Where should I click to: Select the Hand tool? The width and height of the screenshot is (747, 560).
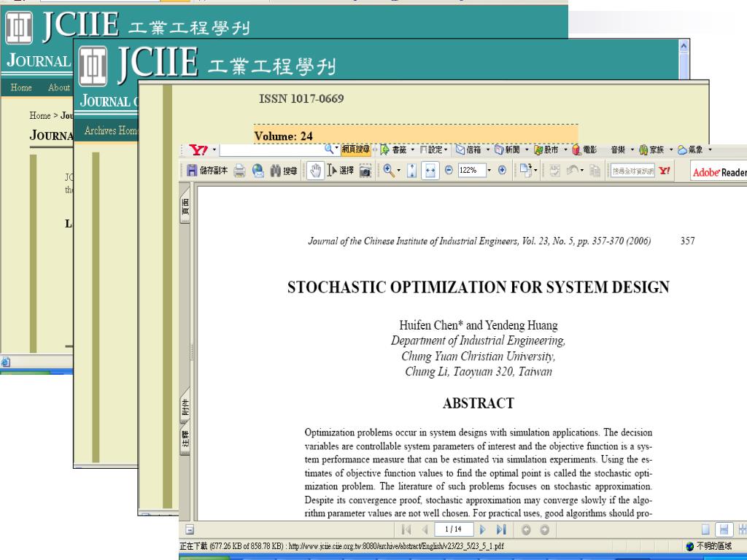pos(315,171)
